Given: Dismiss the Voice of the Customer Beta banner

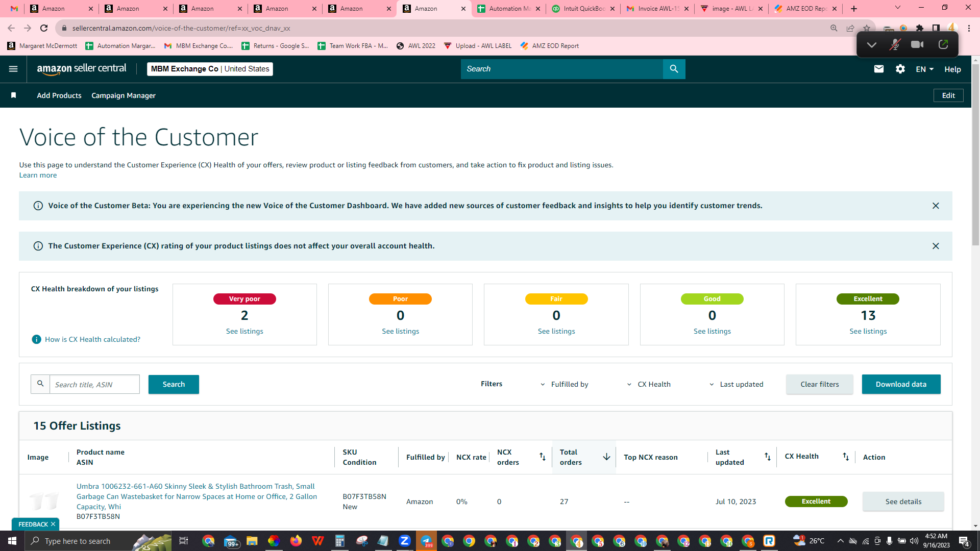Looking at the screenshot, I should (x=936, y=206).
